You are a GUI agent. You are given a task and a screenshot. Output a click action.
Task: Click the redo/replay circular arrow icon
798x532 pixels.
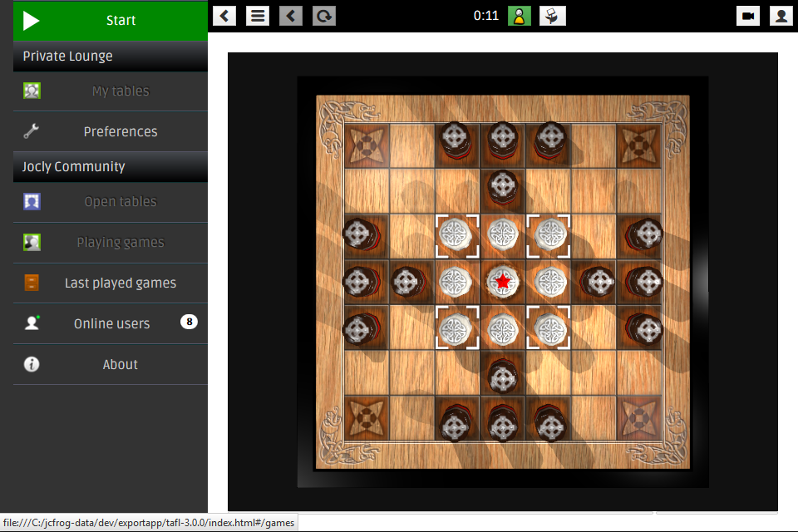(324, 16)
